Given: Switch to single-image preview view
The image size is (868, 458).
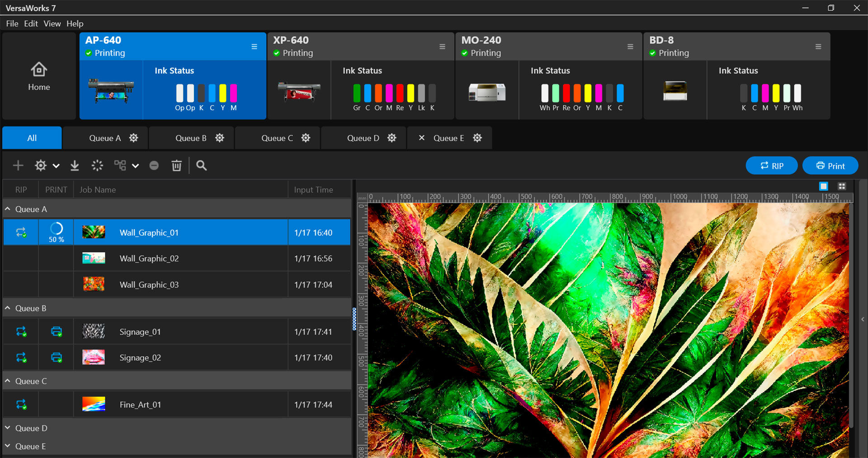Looking at the screenshot, I should 824,186.
